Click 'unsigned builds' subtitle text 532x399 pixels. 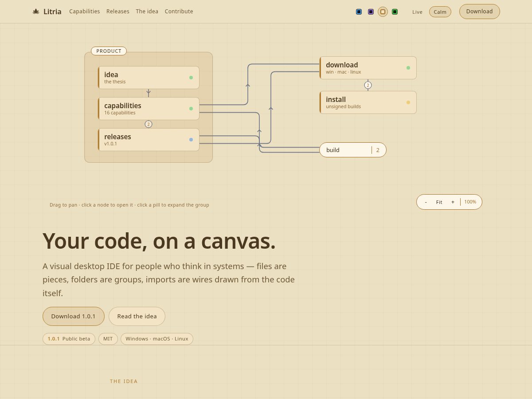click(x=344, y=107)
